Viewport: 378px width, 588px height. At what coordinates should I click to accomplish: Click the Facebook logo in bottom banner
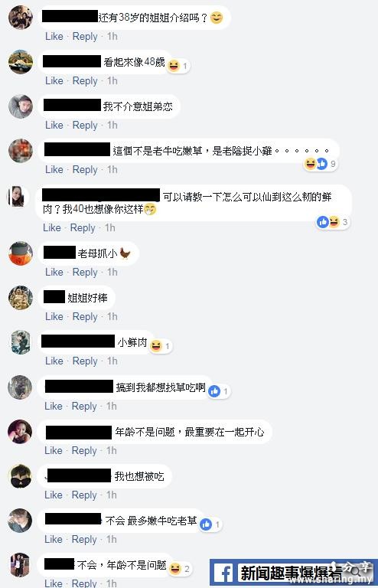pyautogui.click(x=224, y=573)
